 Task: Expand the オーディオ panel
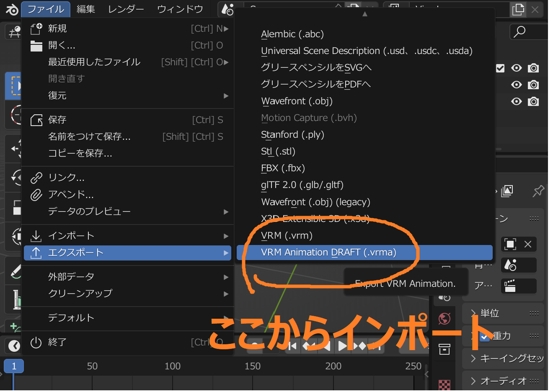click(x=503, y=381)
